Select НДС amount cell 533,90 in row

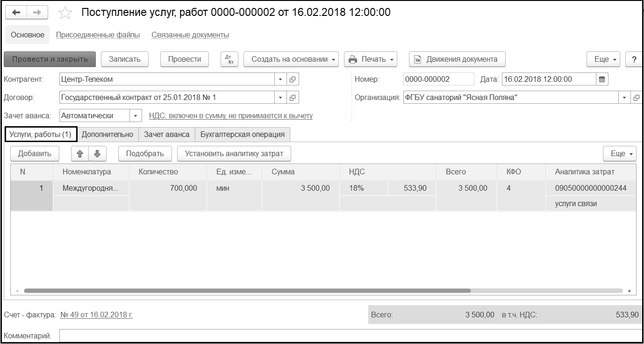[x=412, y=188]
